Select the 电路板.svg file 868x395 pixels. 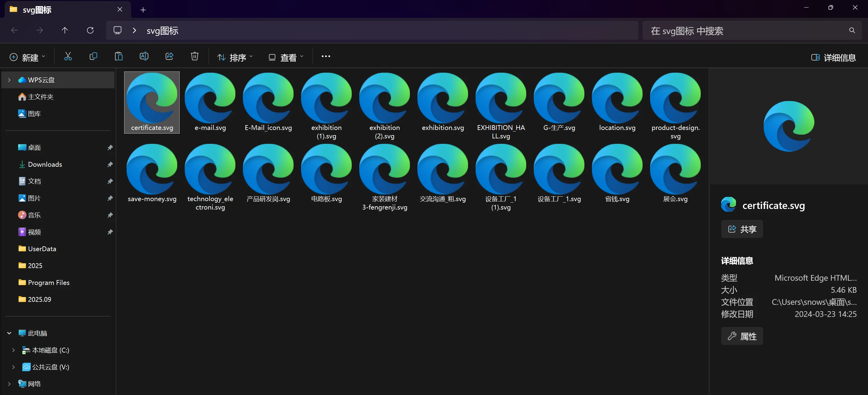(326, 174)
